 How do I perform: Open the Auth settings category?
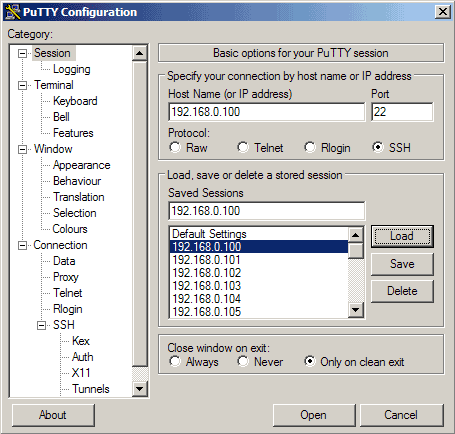click(83, 357)
